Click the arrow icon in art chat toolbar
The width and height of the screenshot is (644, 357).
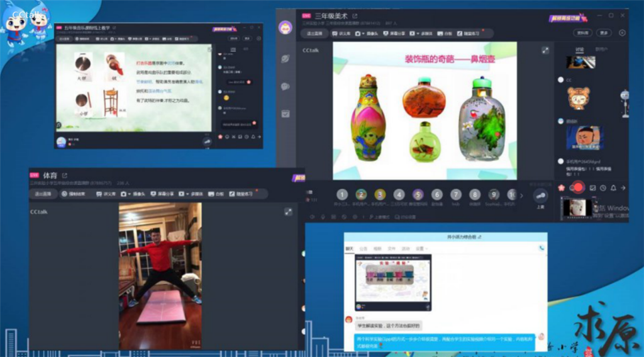pyautogui.click(x=623, y=188)
